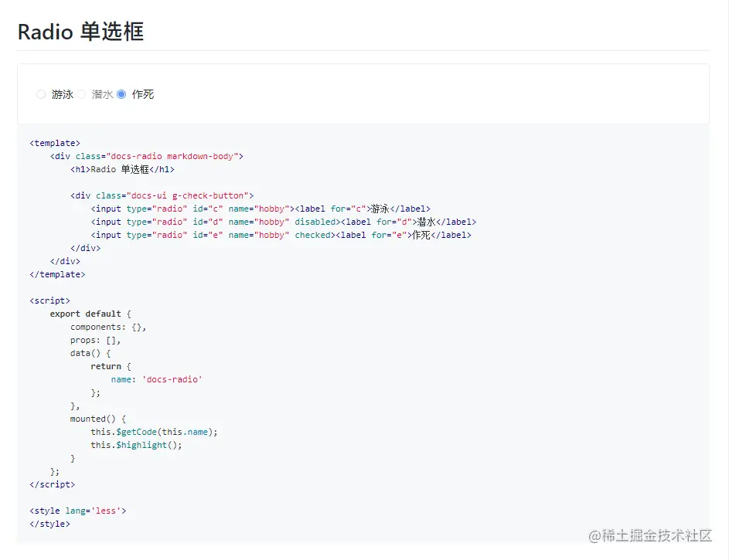Click the this.$highlight(); code line
The height and width of the screenshot is (560, 729).
coord(136,445)
